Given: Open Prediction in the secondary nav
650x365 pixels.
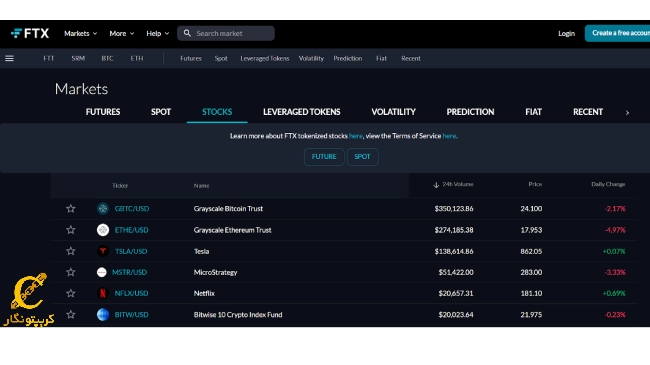Looking at the screenshot, I should [347, 58].
